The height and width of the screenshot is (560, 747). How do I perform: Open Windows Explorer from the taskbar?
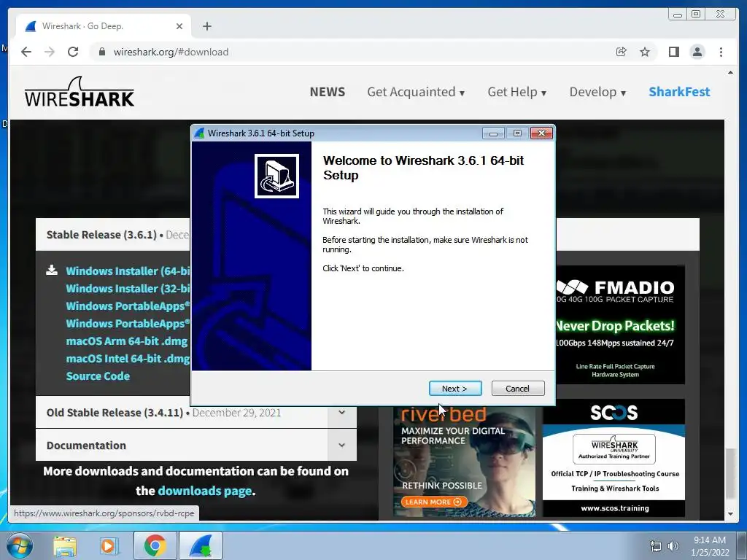coord(65,545)
